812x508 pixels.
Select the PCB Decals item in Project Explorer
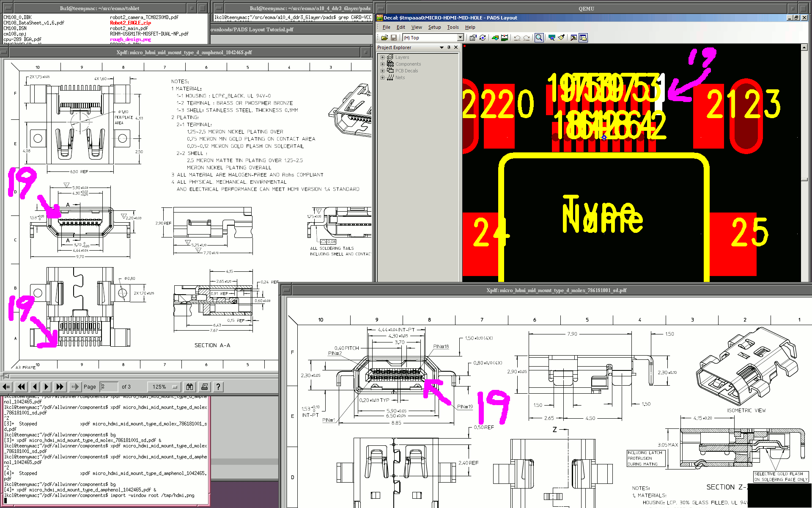[x=406, y=71]
